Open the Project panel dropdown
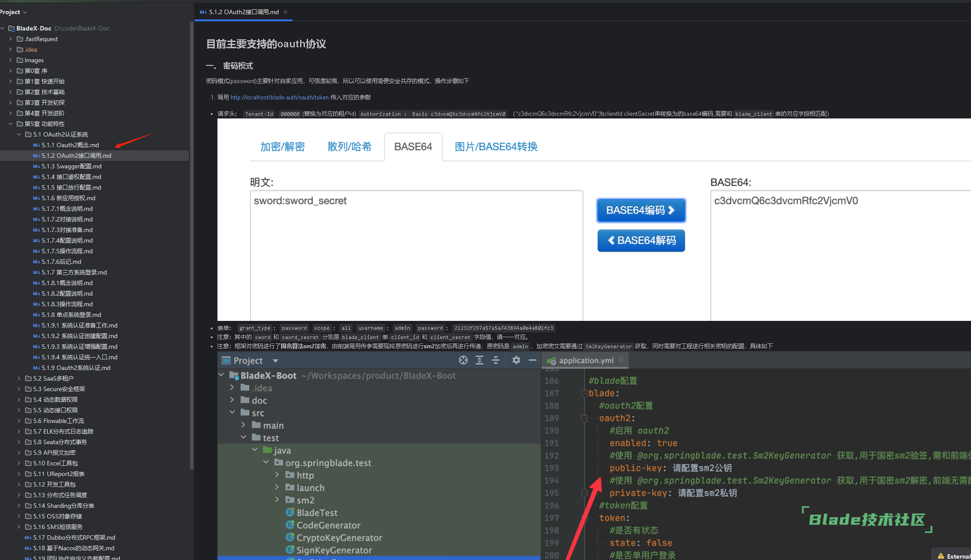 pyautogui.click(x=24, y=12)
